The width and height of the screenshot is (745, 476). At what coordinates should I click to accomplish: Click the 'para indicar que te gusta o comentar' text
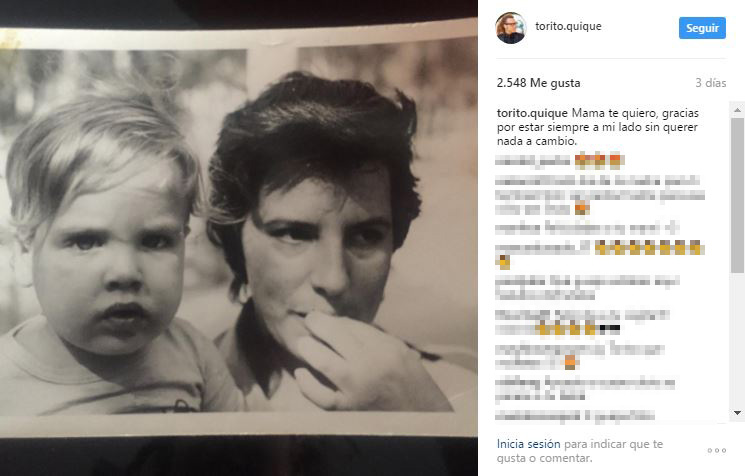580,451
